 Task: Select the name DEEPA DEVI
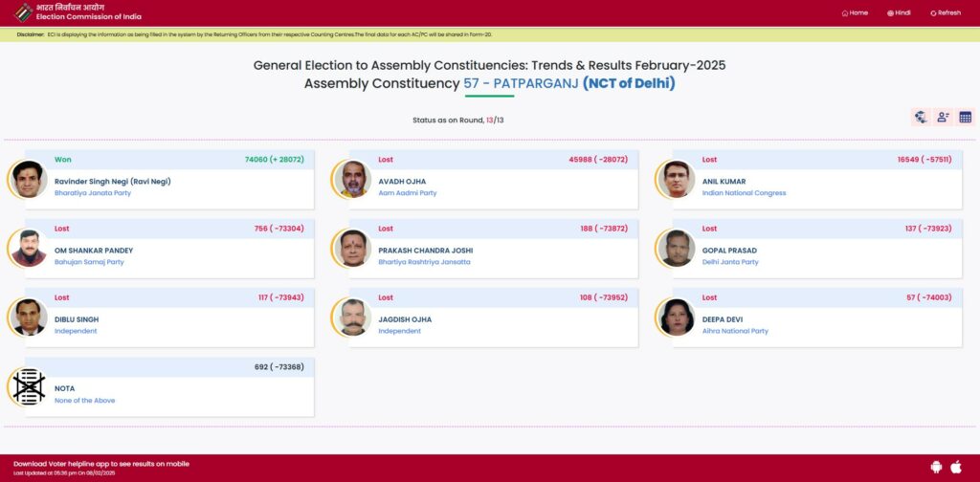(723, 319)
